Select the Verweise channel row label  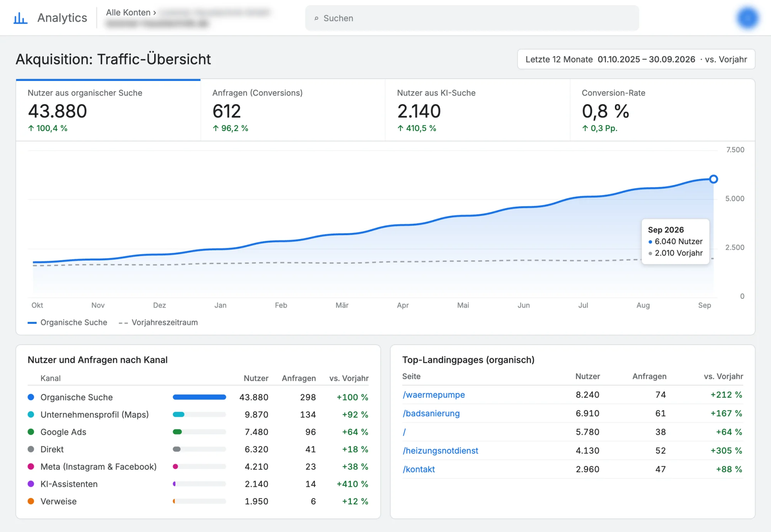coord(59,501)
